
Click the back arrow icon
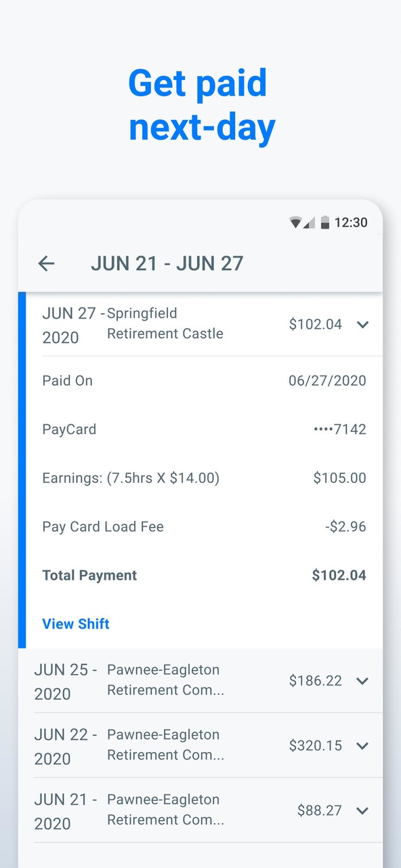(46, 264)
